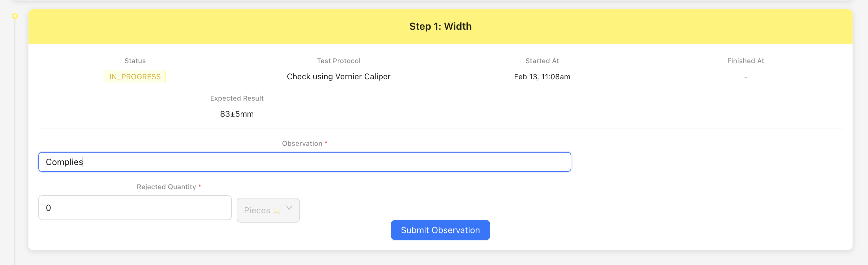
Task: Click the zero value in Rejected Quantity
Action: 49,208
